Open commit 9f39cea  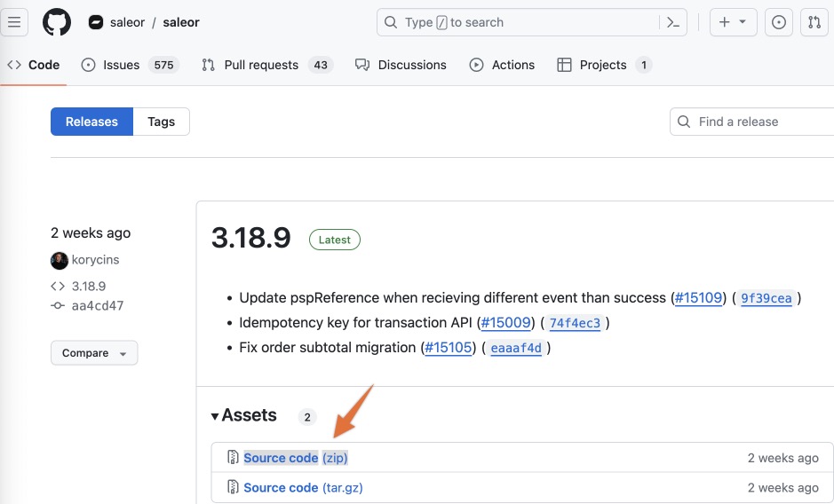tap(766, 298)
